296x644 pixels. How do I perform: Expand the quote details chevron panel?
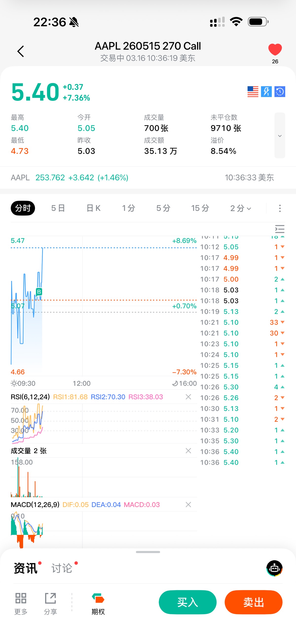click(x=280, y=136)
